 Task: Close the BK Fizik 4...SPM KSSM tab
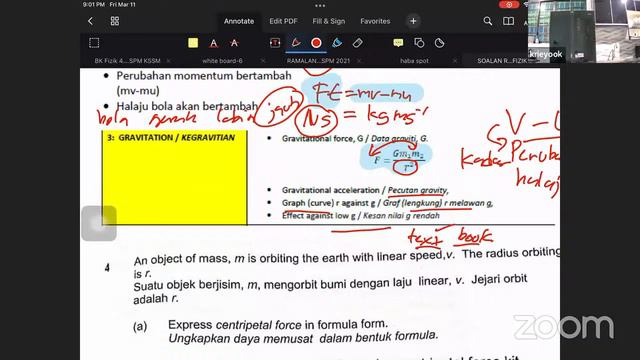[168, 61]
